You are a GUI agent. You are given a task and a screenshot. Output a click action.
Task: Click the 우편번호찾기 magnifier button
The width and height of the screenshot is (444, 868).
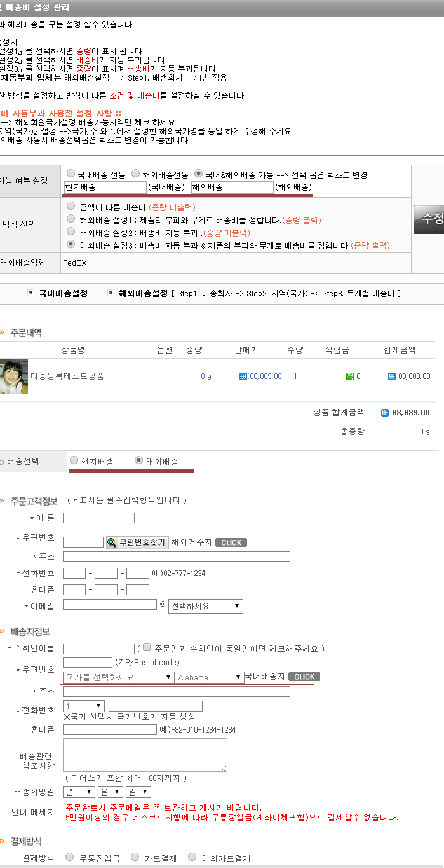[137, 542]
